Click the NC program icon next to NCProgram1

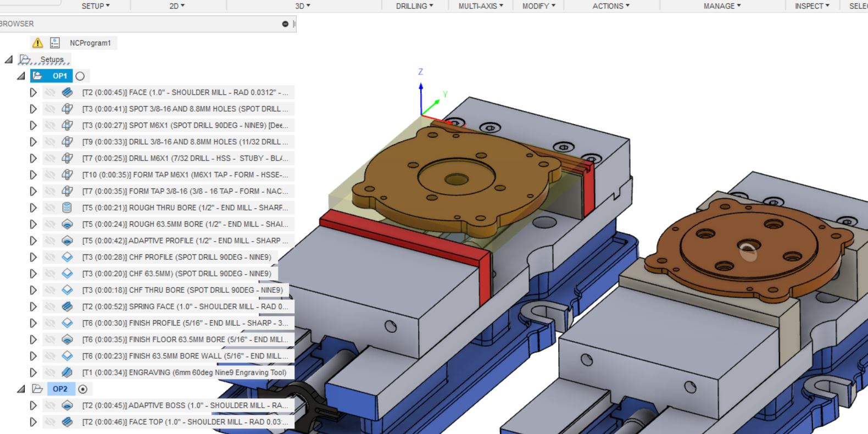tap(55, 43)
